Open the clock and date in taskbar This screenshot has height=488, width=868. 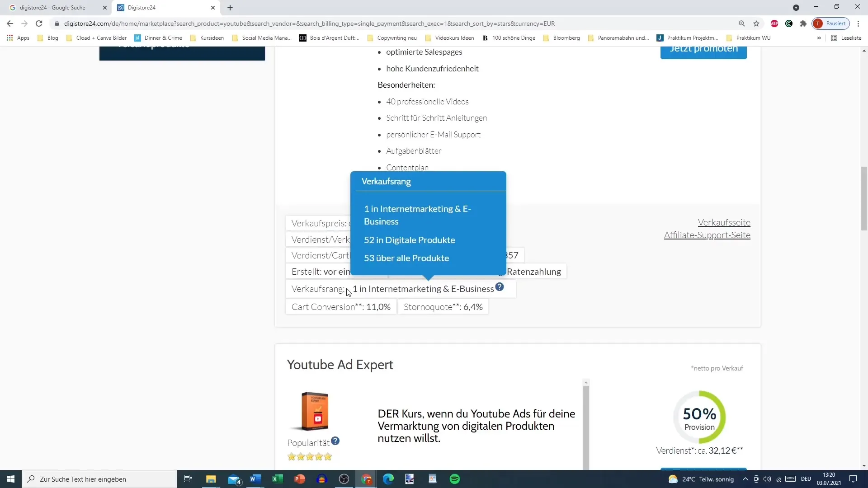pyautogui.click(x=829, y=479)
